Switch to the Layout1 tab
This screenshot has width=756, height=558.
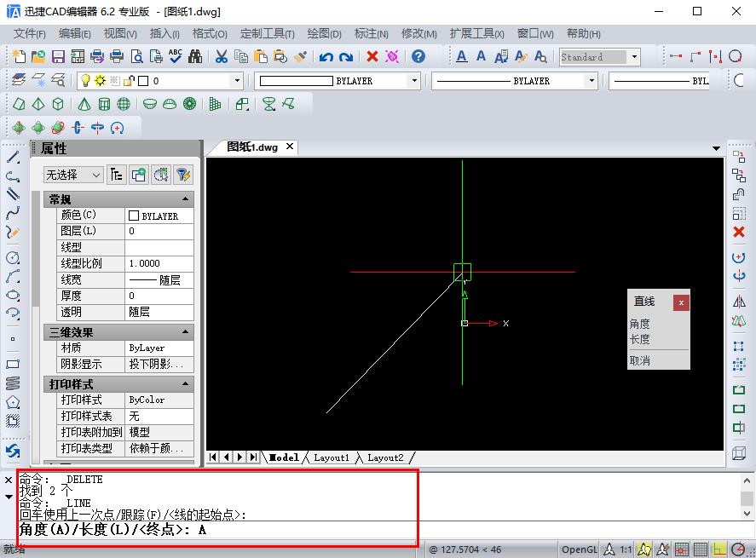pyautogui.click(x=332, y=457)
